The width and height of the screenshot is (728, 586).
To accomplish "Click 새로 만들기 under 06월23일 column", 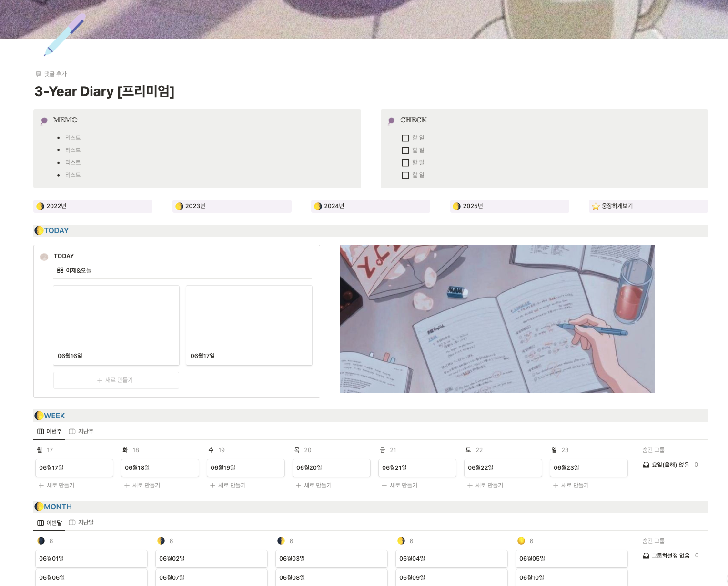I will [571, 485].
